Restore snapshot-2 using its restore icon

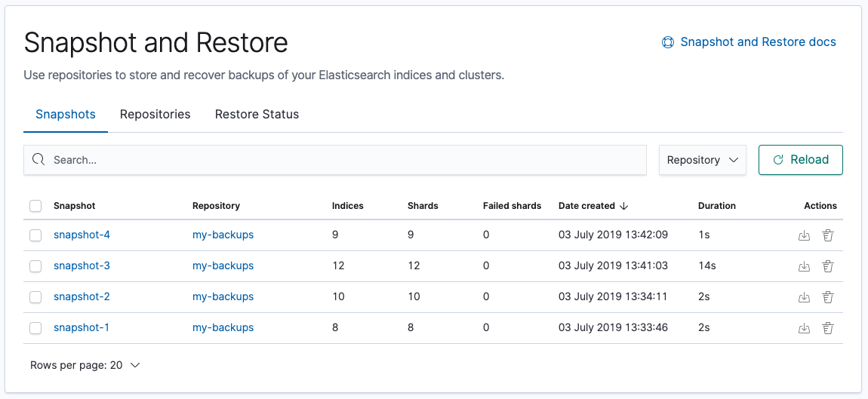coord(804,297)
